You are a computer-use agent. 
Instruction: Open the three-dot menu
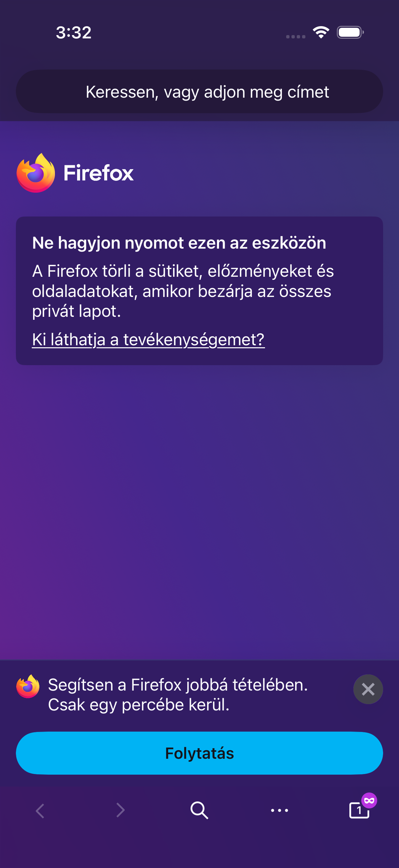tap(280, 810)
